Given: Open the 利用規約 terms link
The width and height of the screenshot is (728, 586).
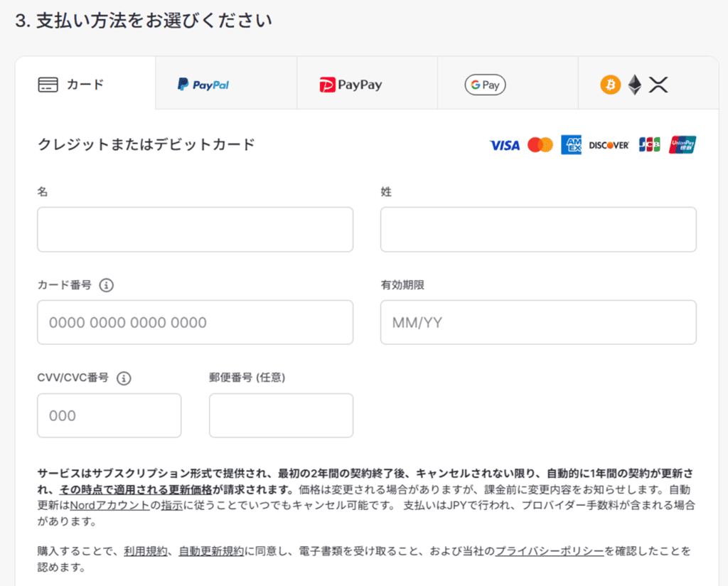Looking at the screenshot, I should 145,551.
